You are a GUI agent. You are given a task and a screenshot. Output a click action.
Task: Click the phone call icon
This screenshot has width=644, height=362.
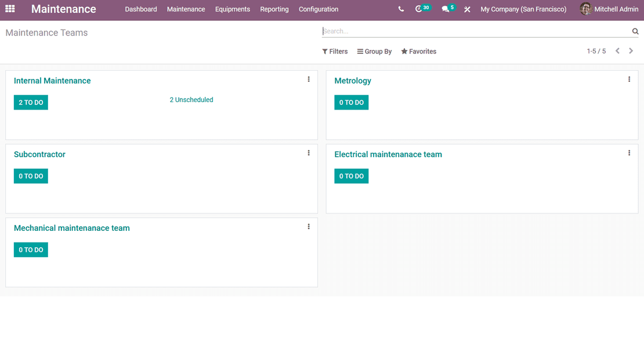(401, 9)
